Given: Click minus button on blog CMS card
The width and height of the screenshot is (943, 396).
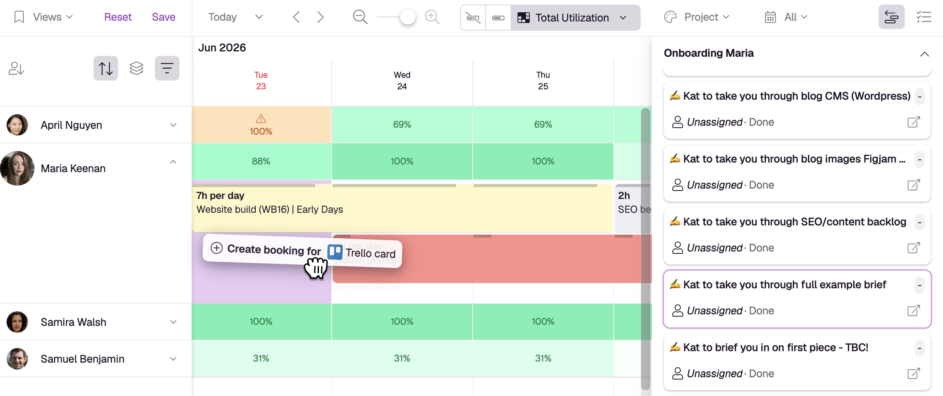Looking at the screenshot, I should (x=920, y=96).
